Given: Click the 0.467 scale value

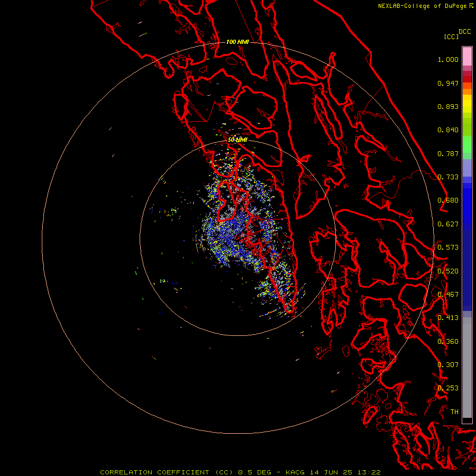Looking at the screenshot, I should (x=448, y=295).
